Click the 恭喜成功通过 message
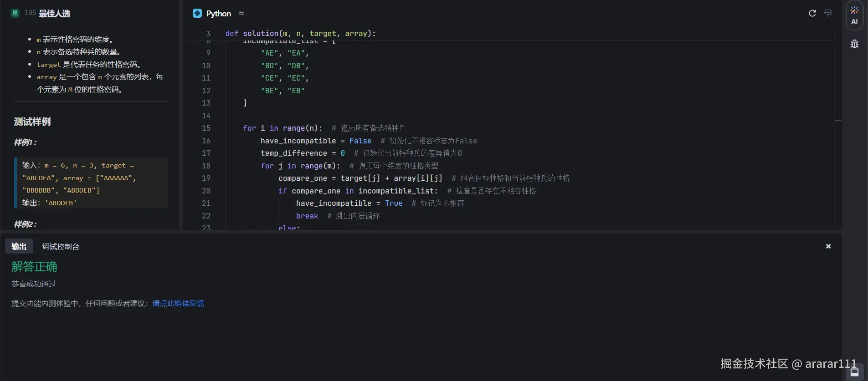Viewport: 868px width, 381px height. point(34,284)
